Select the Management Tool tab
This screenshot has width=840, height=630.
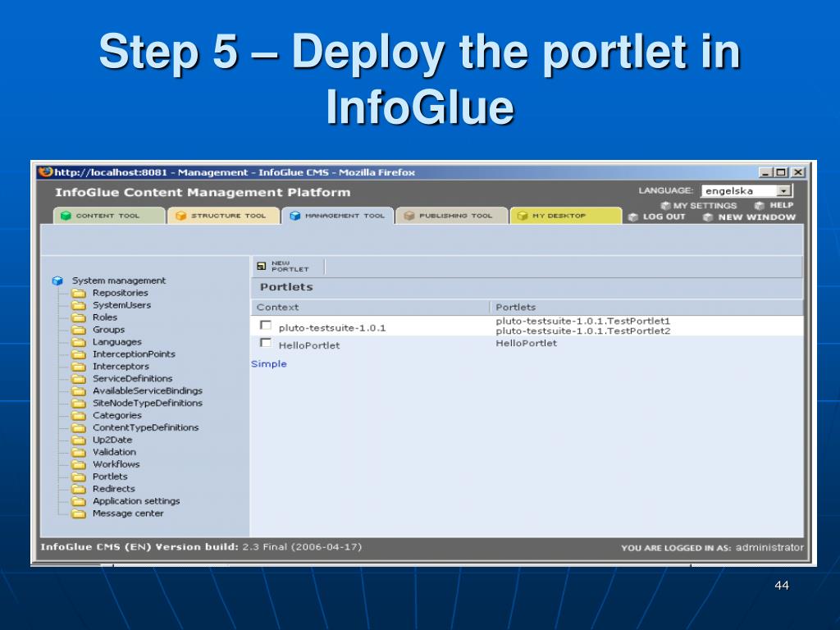[338, 216]
